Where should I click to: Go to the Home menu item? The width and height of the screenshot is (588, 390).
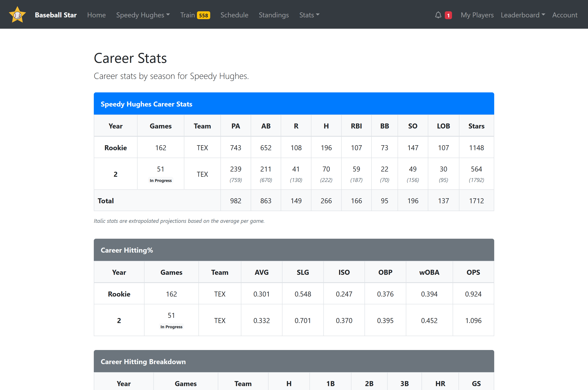point(96,15)
